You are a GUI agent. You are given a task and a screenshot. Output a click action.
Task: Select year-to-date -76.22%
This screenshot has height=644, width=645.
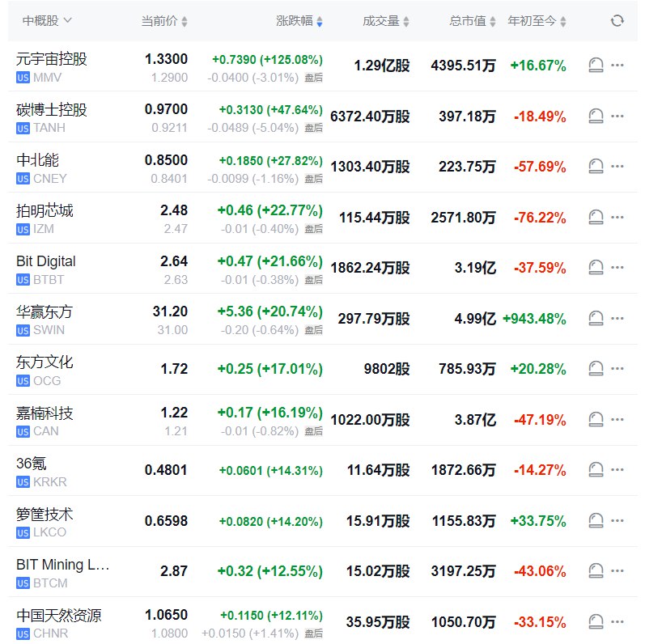point(540,218)
